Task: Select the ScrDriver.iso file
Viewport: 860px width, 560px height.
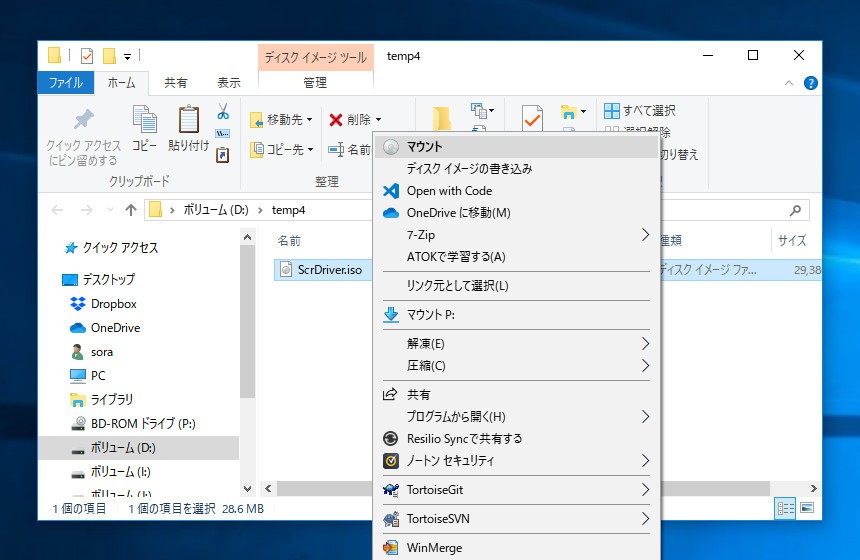Action: pos(329,270)
